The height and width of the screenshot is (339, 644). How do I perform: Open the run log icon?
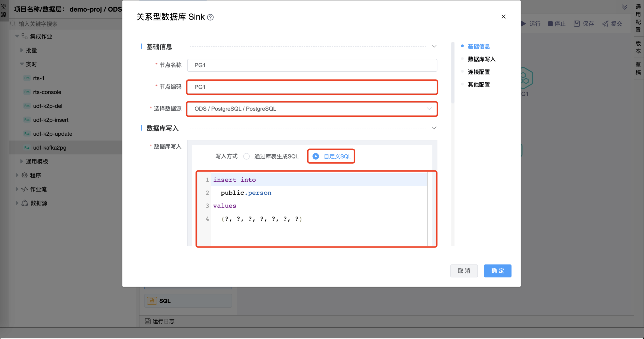[148, 321]
